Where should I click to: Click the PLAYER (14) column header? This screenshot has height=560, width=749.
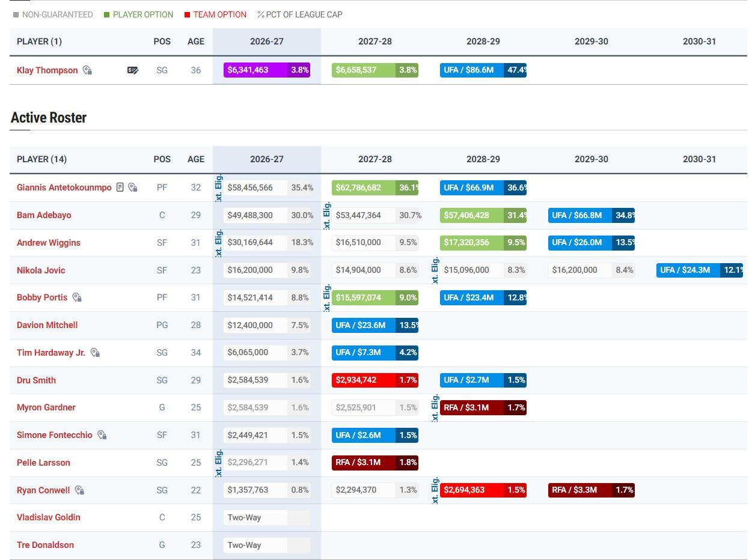(x=42, y=159)
